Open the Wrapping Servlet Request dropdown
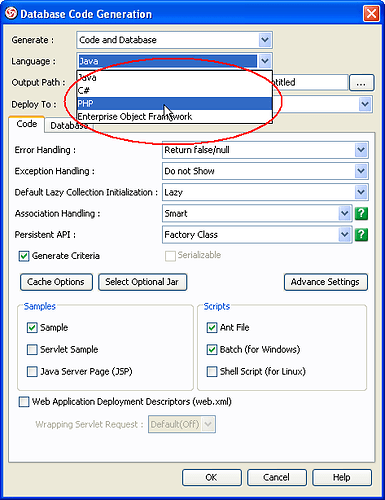385x500 pixels. (182, 424)
